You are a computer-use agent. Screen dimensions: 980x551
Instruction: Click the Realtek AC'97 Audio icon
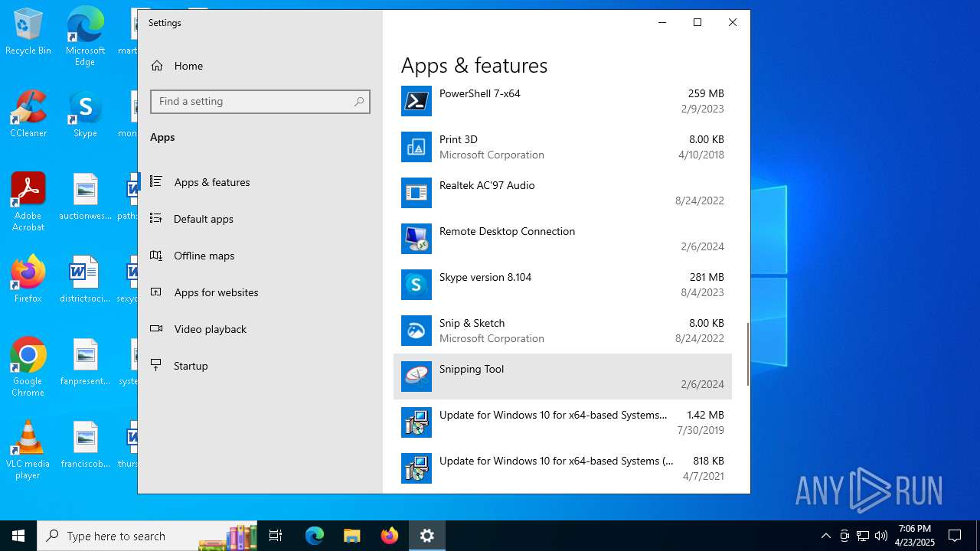[x=416, y=193]
